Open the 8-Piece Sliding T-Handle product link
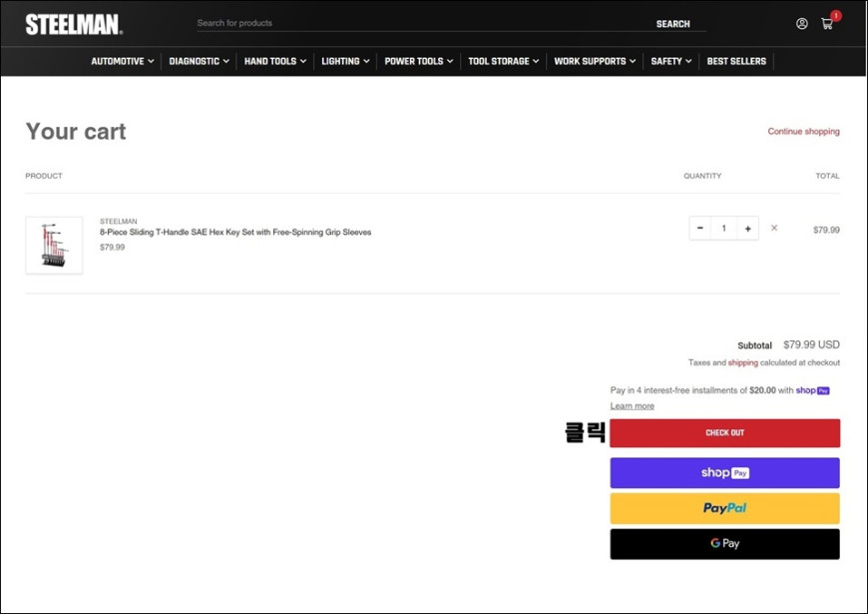This screenshot has width=868, height=614. point(235,233)
